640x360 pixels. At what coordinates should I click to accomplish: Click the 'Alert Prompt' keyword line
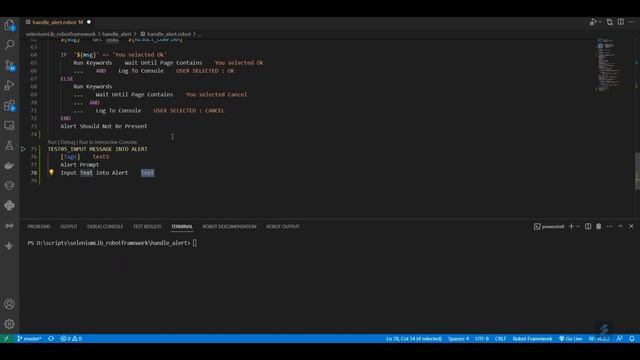80,164
